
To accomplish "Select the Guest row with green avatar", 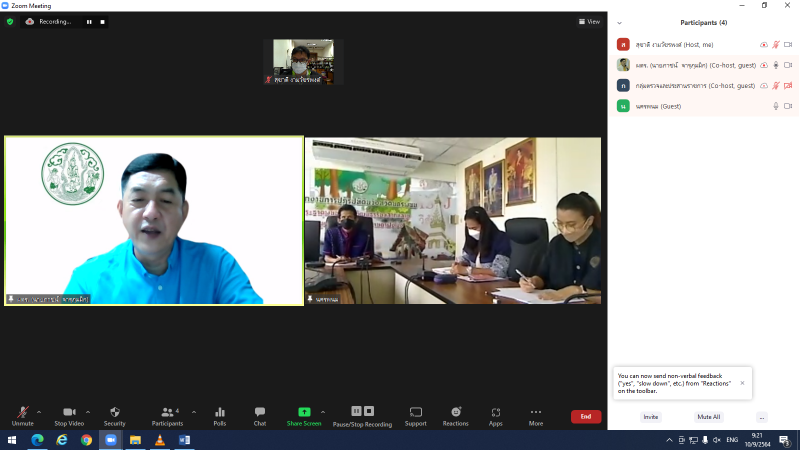I will pos(704,106).
